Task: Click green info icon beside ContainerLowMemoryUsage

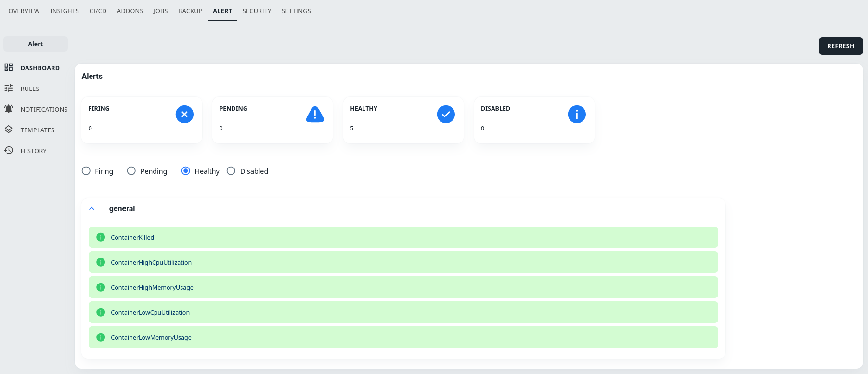Action: (x=101, y=337)
